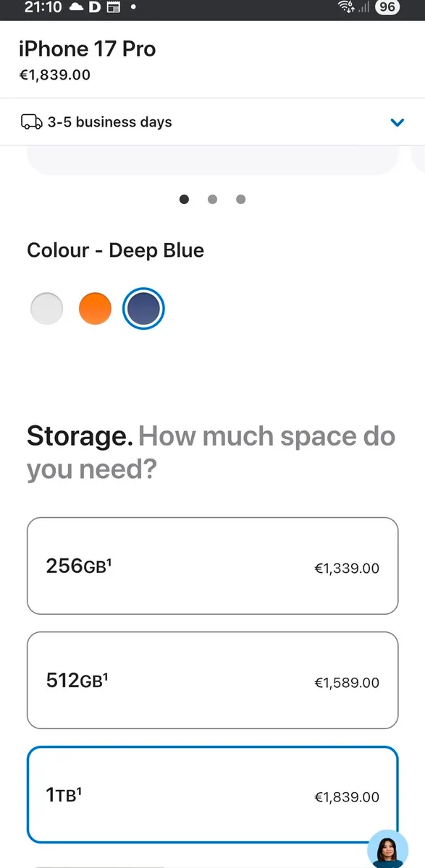The width and height of the screenshot is (425, 868).
Task: Open the chat specialist avatar
Action: pyautogui.click(x=388, y=849)
